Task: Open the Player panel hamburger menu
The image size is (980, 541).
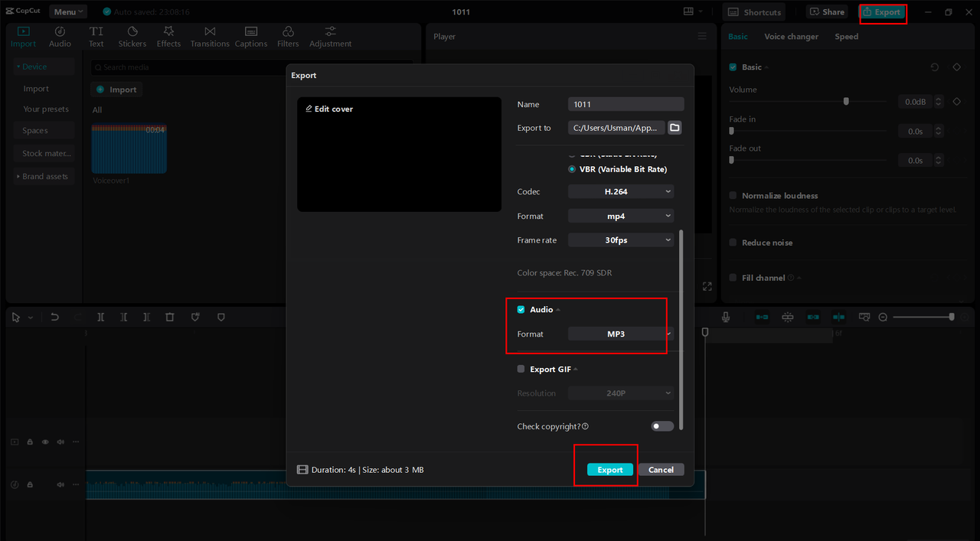Action: point(703,37)
